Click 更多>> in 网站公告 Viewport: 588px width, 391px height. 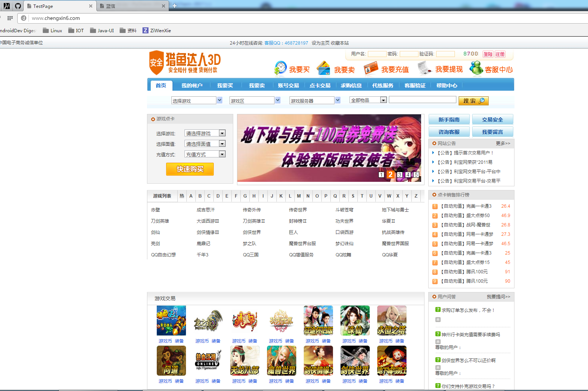coord(503,143)
